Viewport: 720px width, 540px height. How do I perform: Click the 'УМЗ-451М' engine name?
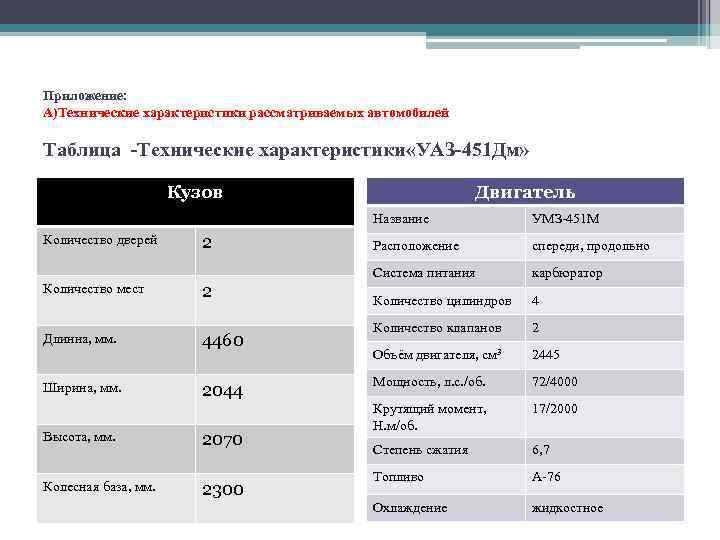pos(566,219)
